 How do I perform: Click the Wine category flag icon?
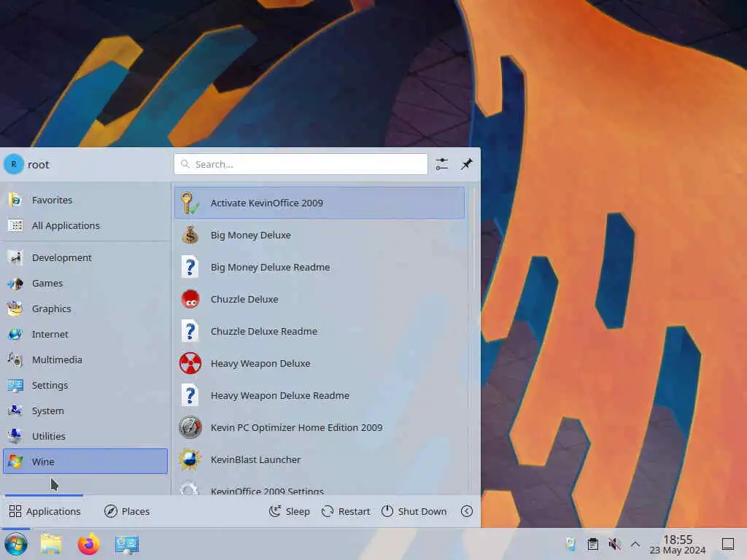[15, 462]
